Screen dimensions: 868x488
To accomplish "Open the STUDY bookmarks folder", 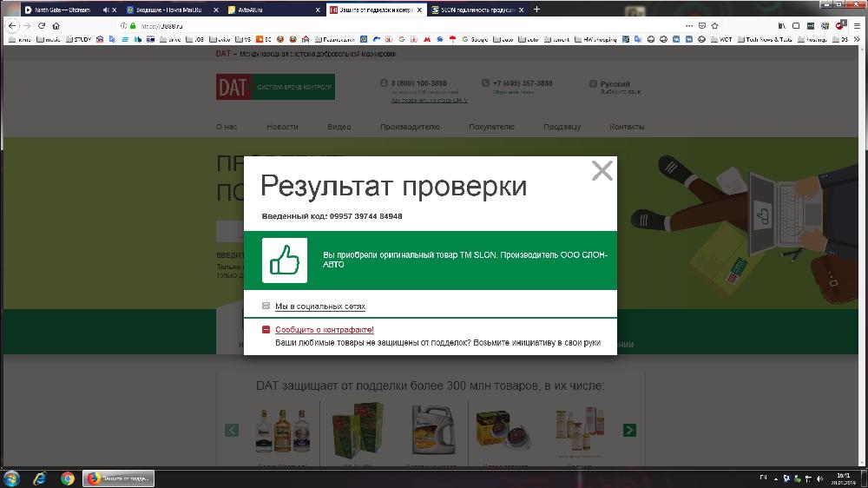I will click(x=79, y=39).
